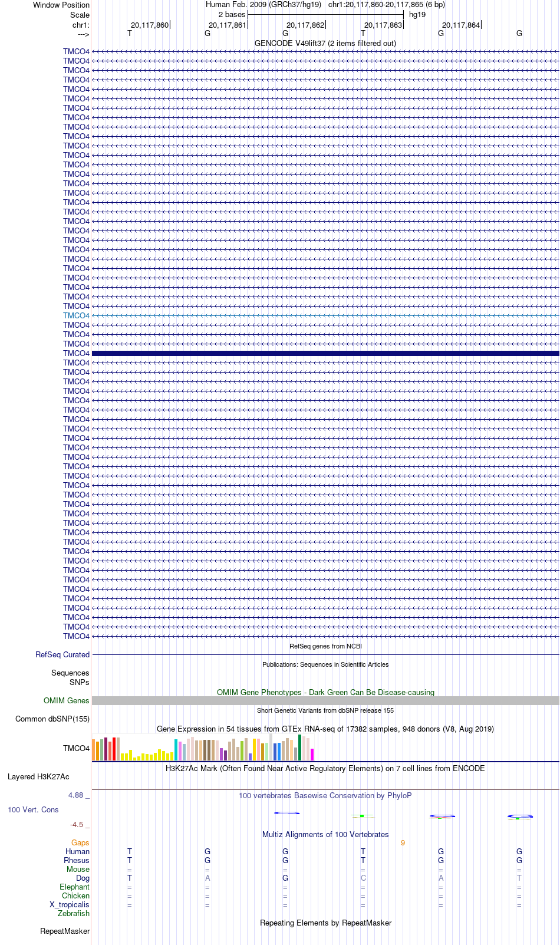Click the Common dbSNP(155) label
The height and width of the screenshot is (945, 560).
(x=52, y=719)
